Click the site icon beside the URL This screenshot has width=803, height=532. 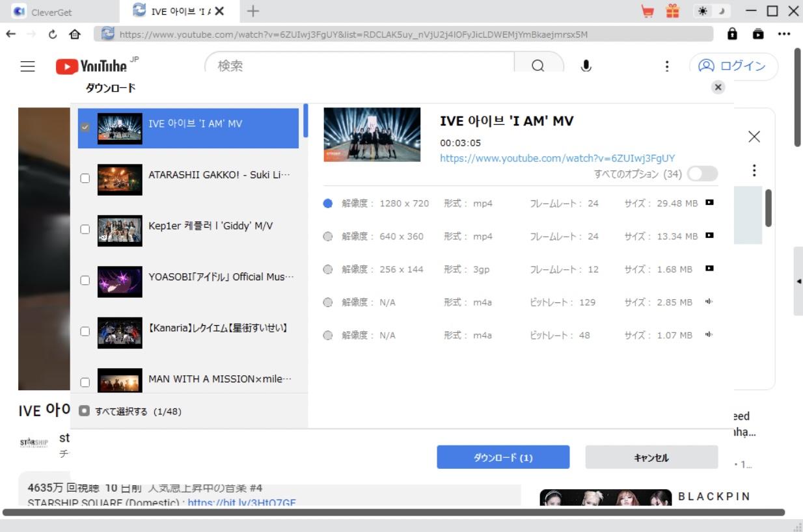tap(107, 34)
